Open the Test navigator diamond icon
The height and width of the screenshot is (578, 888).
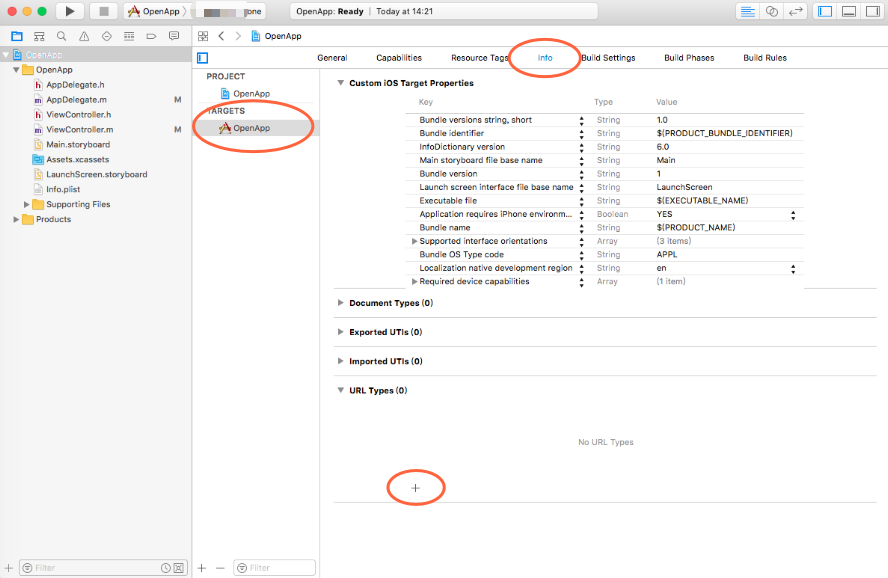coord(106,36)
